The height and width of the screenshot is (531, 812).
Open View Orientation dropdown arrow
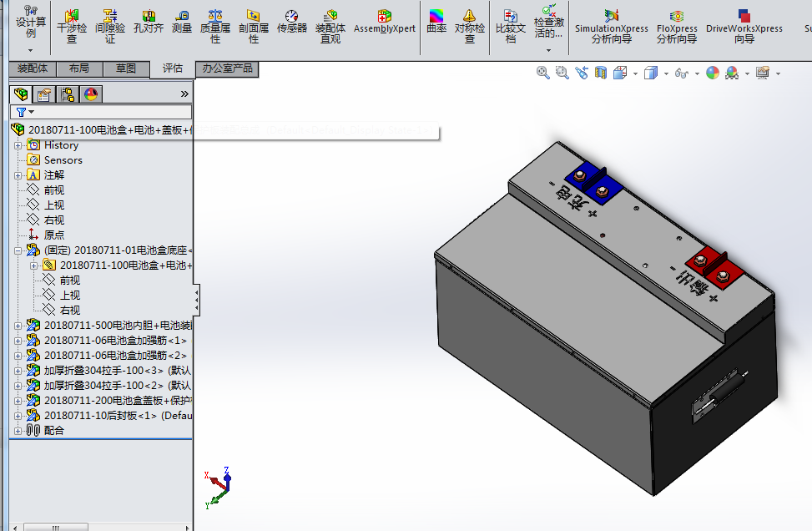click(635, 73)
